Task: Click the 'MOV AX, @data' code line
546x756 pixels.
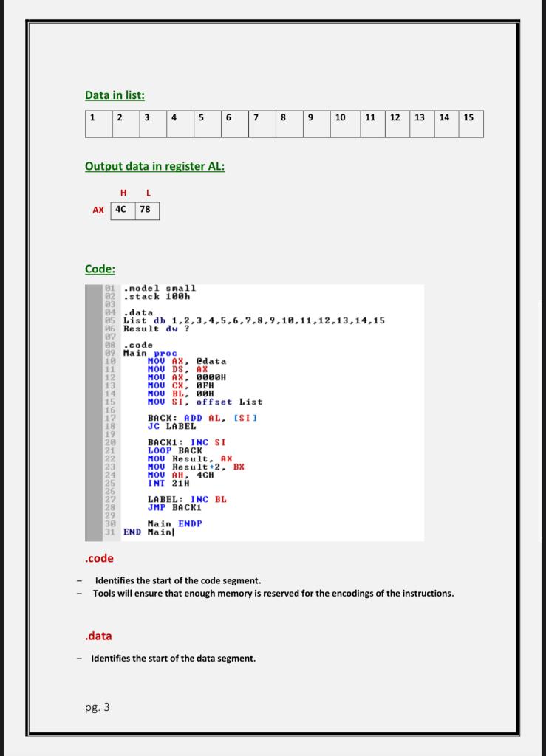Action: (187, 361)
